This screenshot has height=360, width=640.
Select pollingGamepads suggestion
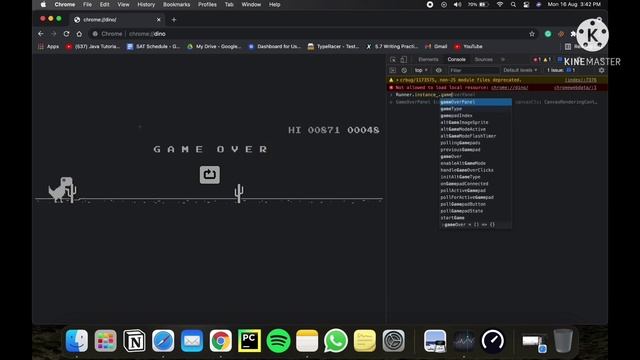pos(476,143)
